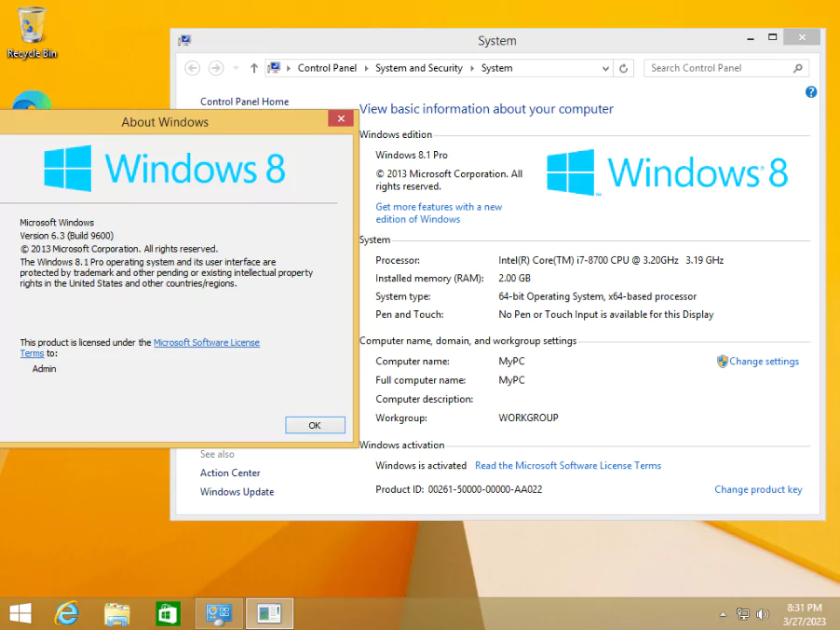Click the Windows is activated text
The image size is (840, 630).
point(421,465)
